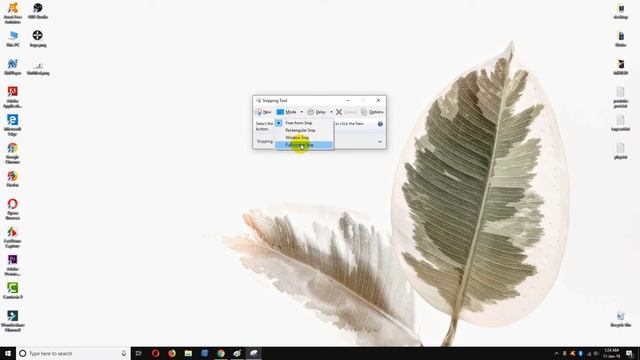Open the Camtasia 9 desktop icon
Image resolution: width=640 pixels, height=360 pixels.
coord(13,291)
